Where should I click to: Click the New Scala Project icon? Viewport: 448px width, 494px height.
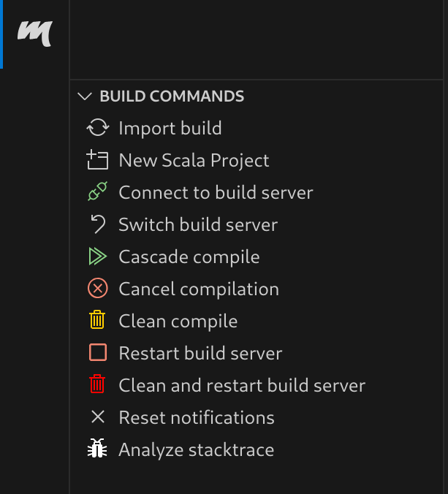click(97, 161)
